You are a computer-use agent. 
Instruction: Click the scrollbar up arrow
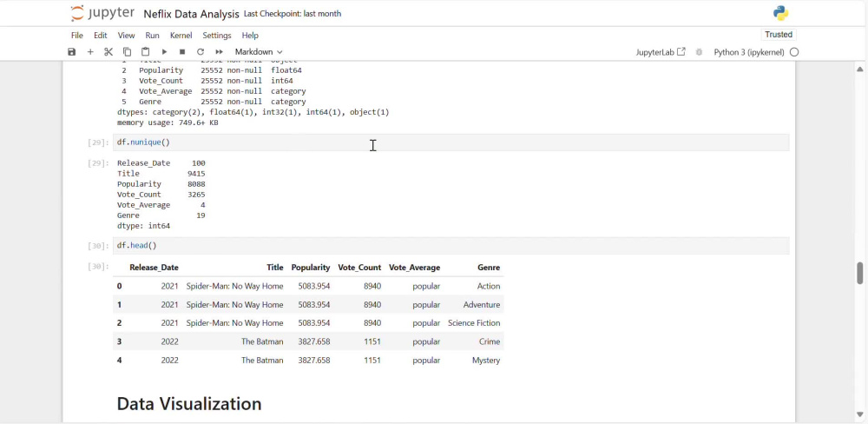[x=859, y=70]
